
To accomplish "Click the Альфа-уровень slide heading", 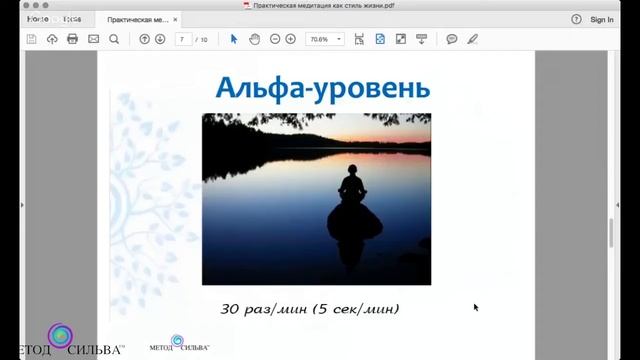I will pos(323,87).
